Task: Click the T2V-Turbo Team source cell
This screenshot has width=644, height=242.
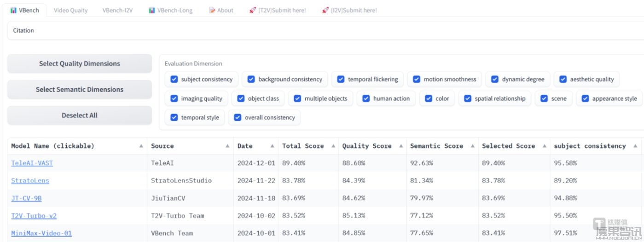Action: [190, 215]
